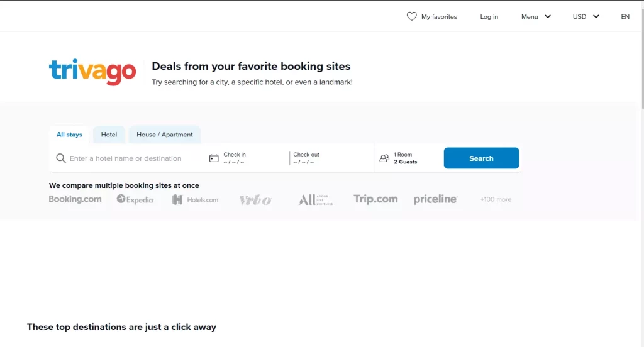This screenshot has width=644, height=347.
Task: Click the Booking.com logo
Action: tap(75, 199)
